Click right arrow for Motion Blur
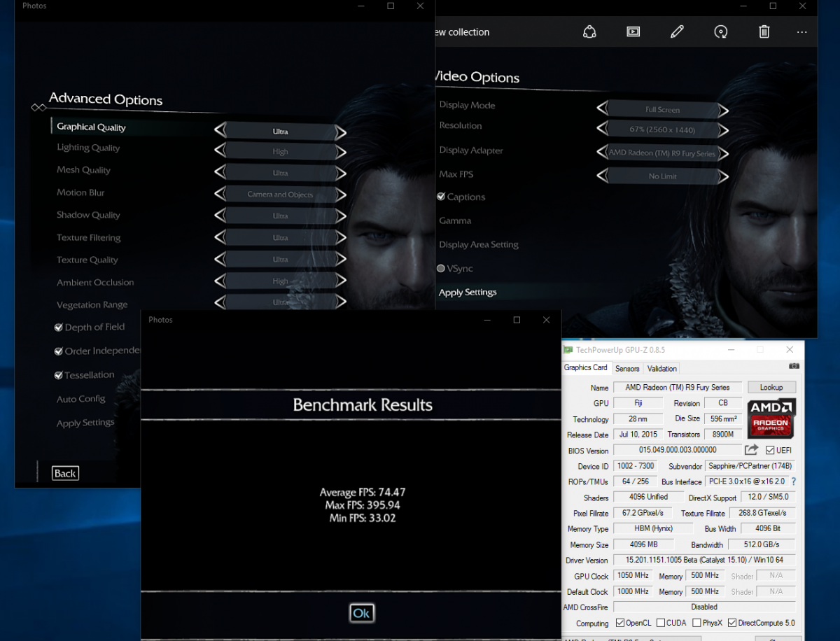This screenshot has width=840, height=641. pyautogui.click(x=341, y=195)
